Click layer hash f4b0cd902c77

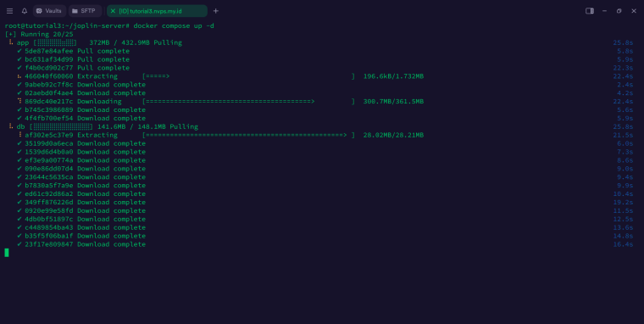49,68
